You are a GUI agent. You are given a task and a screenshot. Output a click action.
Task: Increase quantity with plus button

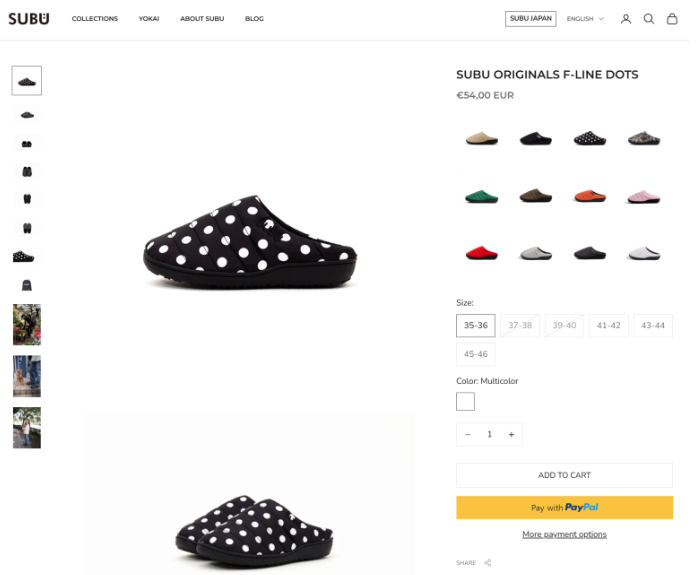511,434
